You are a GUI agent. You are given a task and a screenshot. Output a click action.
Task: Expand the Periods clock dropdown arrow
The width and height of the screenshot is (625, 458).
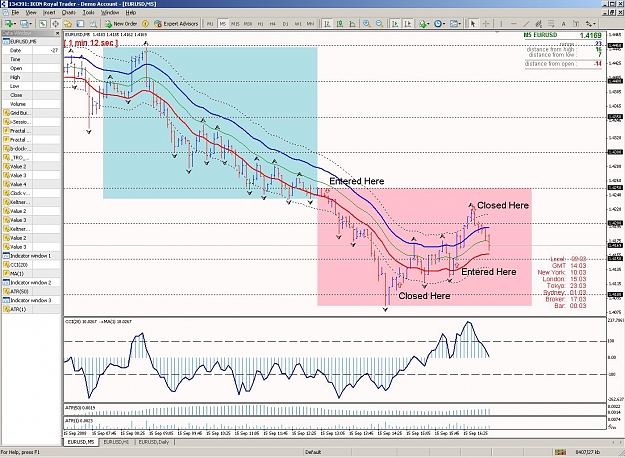point(444,24)
